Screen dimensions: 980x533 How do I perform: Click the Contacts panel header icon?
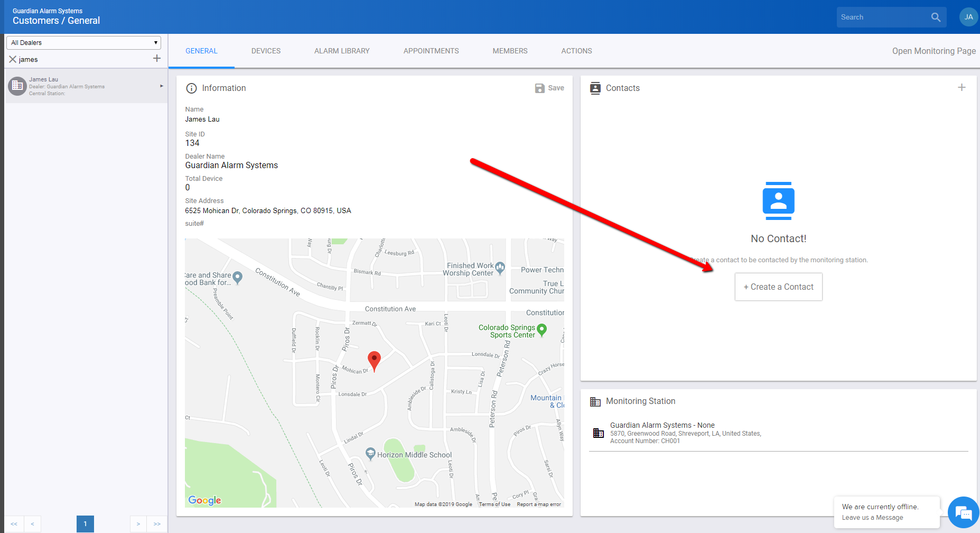coord(595,88)
